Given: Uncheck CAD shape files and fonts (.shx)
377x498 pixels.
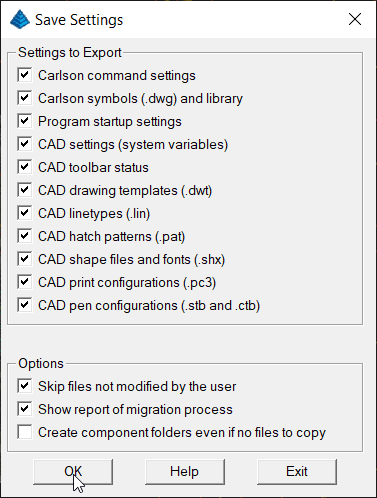Looking at the screenshot, I should tap(25, 259).
